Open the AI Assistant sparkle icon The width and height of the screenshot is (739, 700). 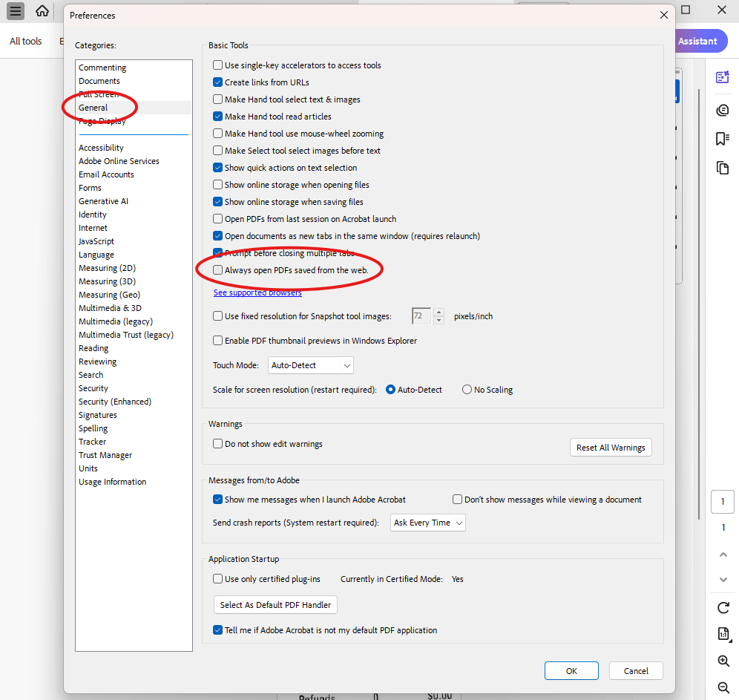click(x=722, y=76)
